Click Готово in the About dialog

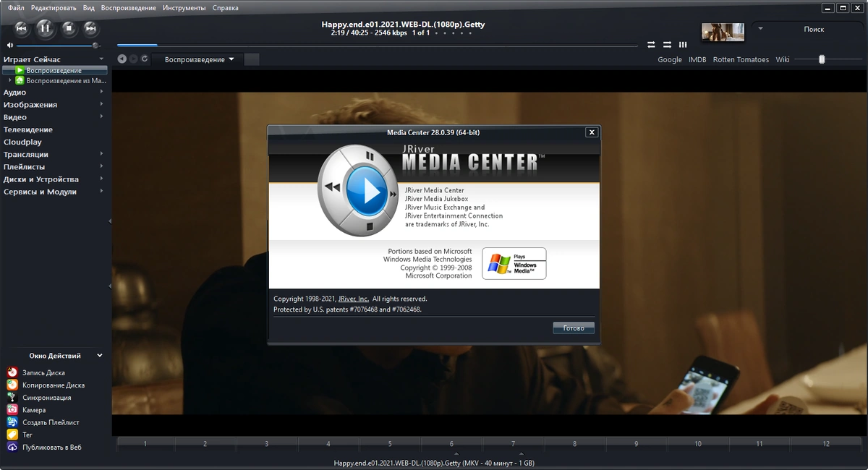pyautogui.click(x=574, y=328)
